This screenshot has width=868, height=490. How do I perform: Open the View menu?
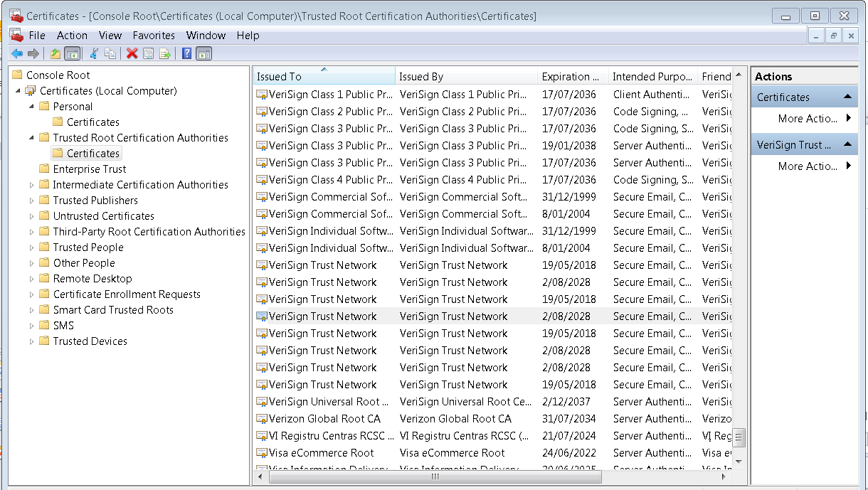point(110,35)
